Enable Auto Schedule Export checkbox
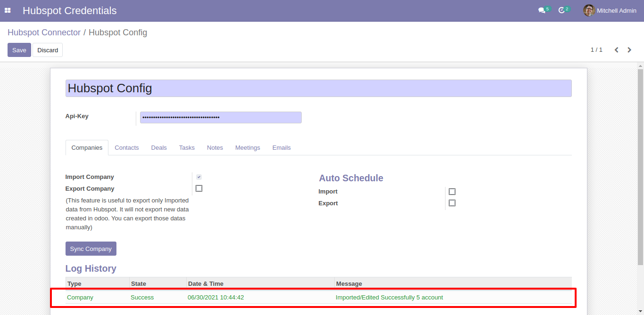Image resolution: width=644 pixels, height=315 pixels. click(452, 203)
